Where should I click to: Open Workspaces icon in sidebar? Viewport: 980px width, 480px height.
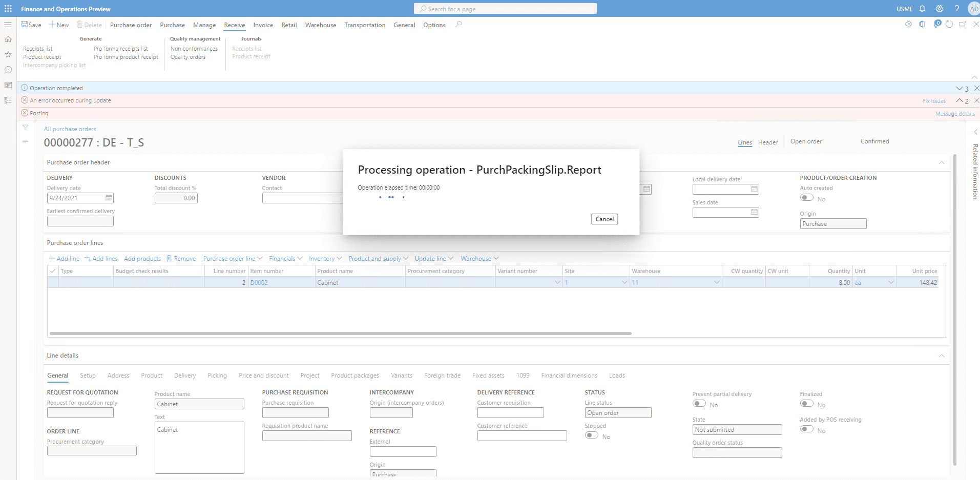tap(8, 85)
